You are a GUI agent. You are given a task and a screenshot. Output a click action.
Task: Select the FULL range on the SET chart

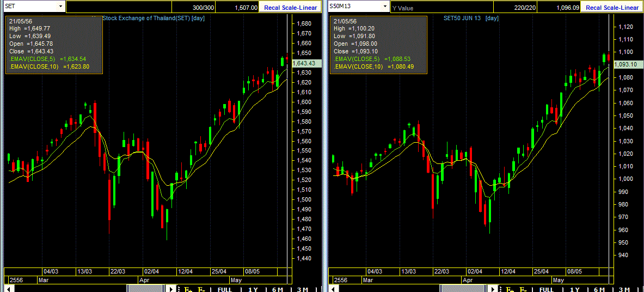pos(225,289)
